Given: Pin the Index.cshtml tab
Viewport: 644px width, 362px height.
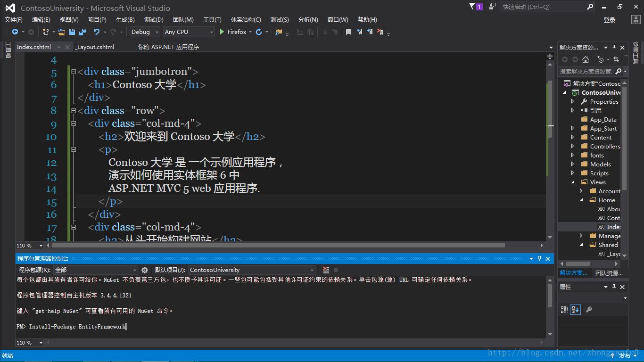Looking at the screenshot, I should point(58,47).
